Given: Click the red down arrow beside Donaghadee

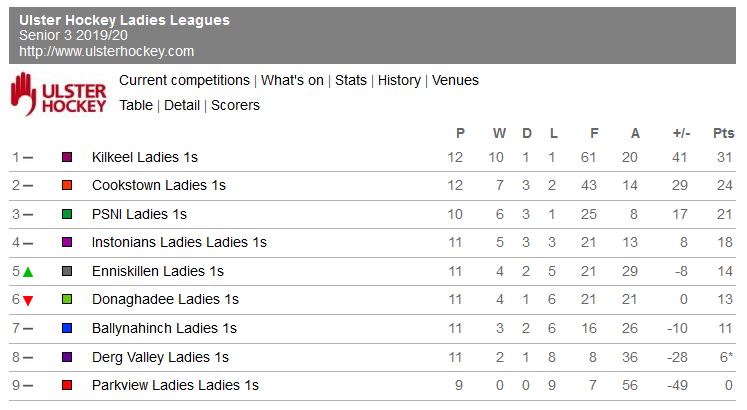Looking at the screenshot, I should pos(28,300).
